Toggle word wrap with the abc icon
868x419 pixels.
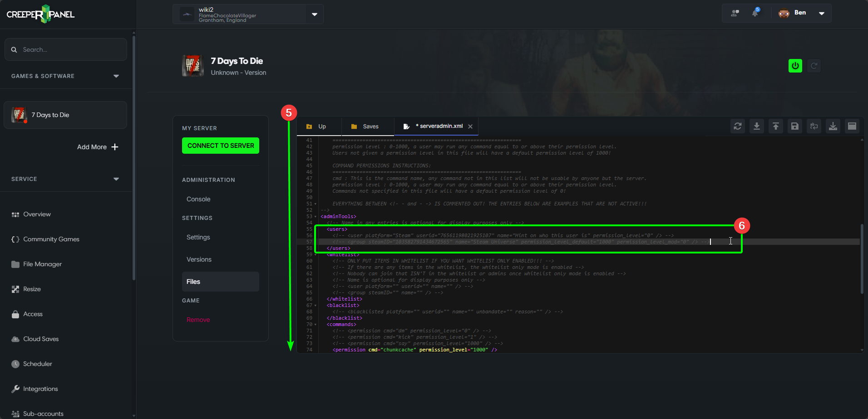click(x=814, y=126)
